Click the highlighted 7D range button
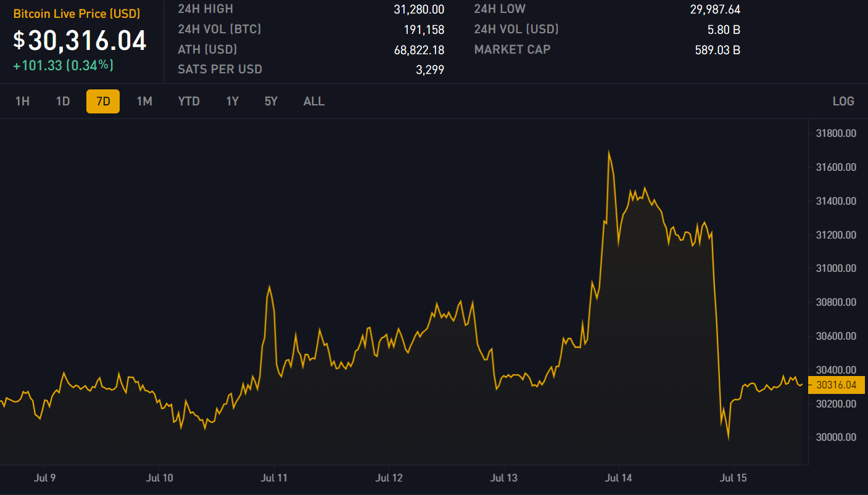This screenshot has width=868, height=495. pyautogui.click(x=103, y=101)
